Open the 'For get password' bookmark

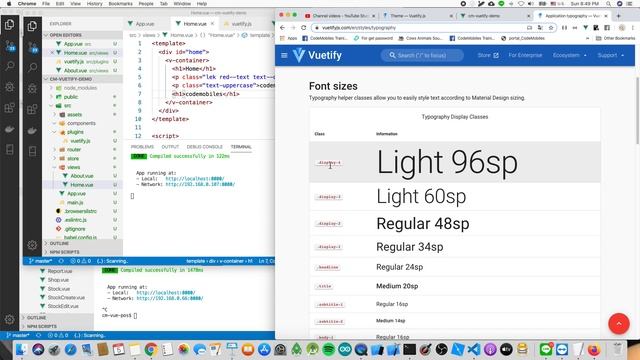coord(372,38)
